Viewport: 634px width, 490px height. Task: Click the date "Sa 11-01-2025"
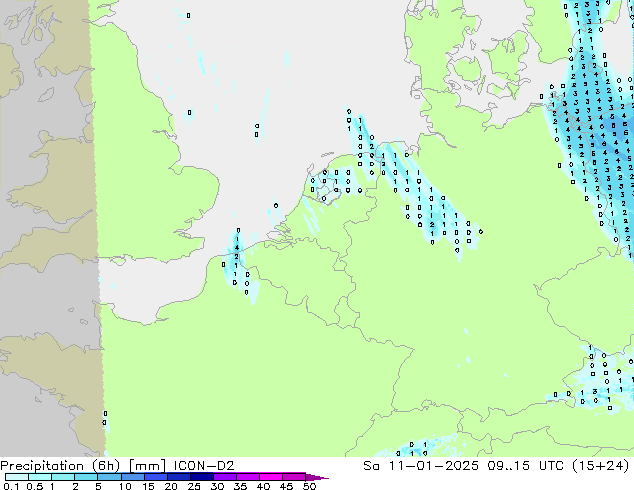tap(421, 466)
